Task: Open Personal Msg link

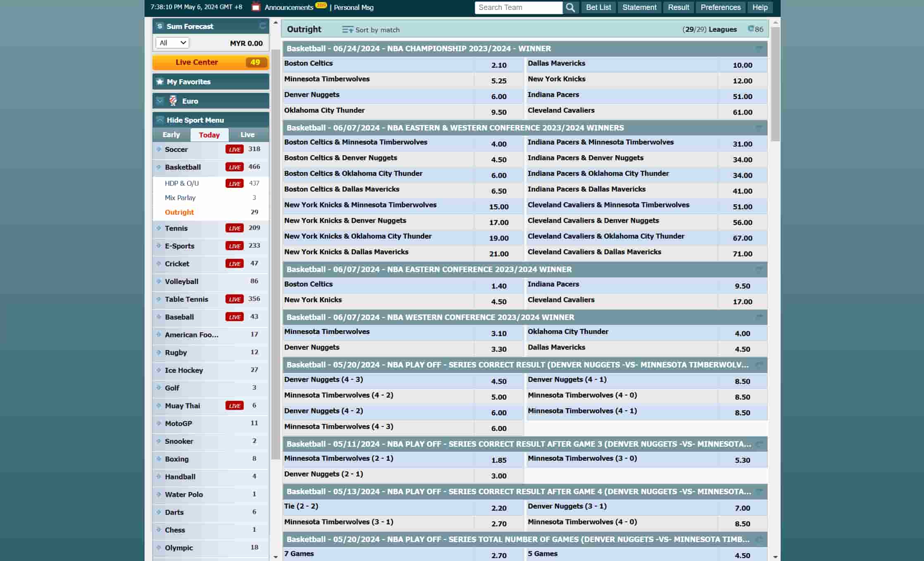Action: point(353,7)
